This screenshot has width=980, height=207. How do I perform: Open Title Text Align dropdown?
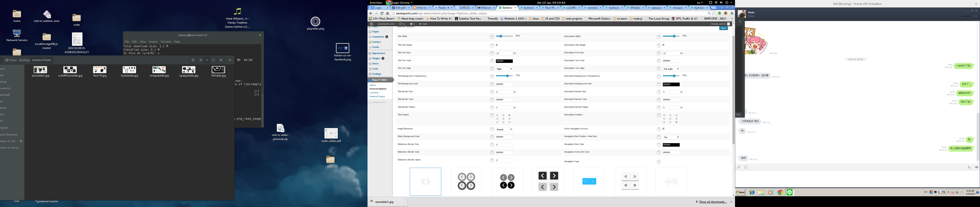(504, 69)
